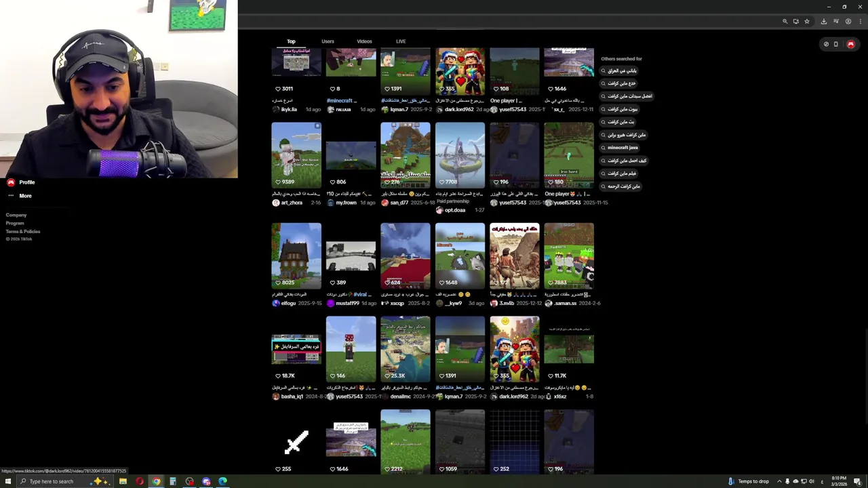Screen dimensions: 868x488
Task: Open house video thumbnail with 8025 likes
Action: pos(296,256)
